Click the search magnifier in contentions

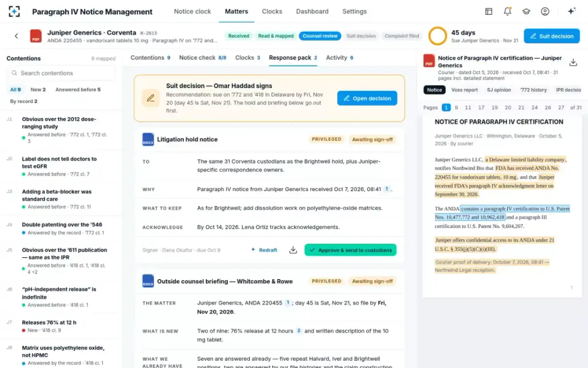coord(14,73)
